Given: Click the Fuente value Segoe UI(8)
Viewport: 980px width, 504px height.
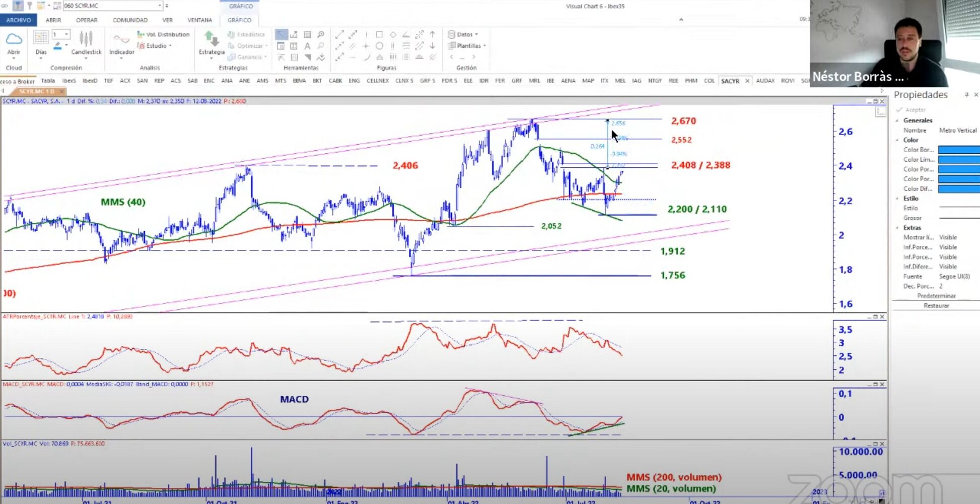Looking at the screenshot, I should point(954,276).
